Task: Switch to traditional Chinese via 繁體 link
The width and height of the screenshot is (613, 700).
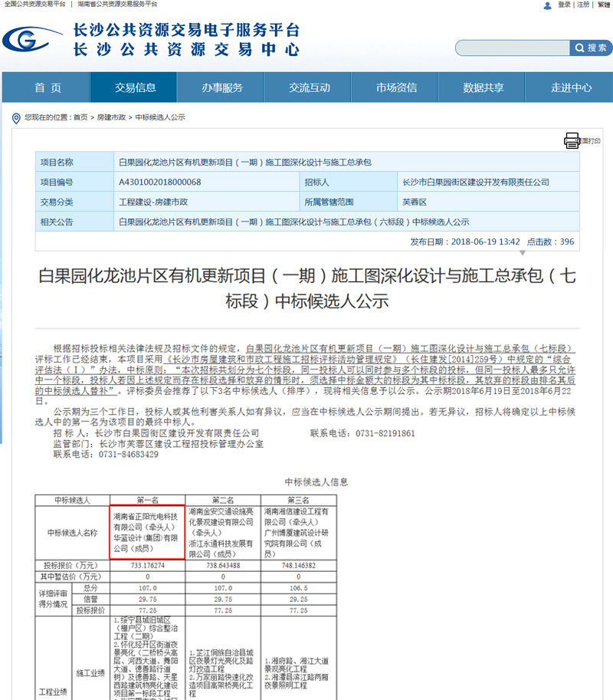Action: click(604, 5)
